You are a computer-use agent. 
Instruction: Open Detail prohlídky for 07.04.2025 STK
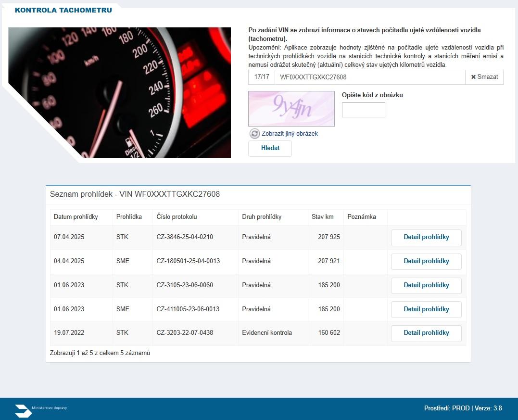tap(426, 237)
